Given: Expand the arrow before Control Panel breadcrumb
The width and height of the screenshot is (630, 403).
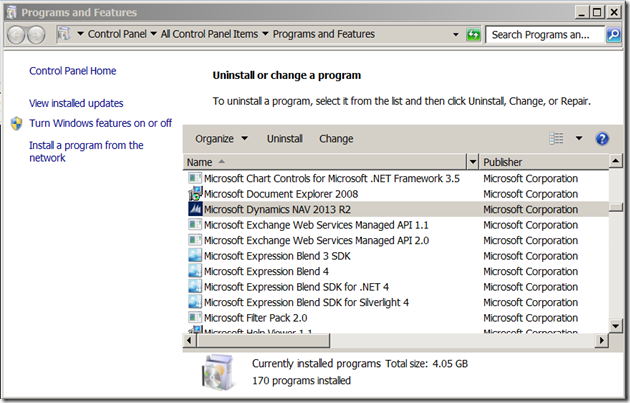Looking at the screenshot, I should [x=80, y=34].
